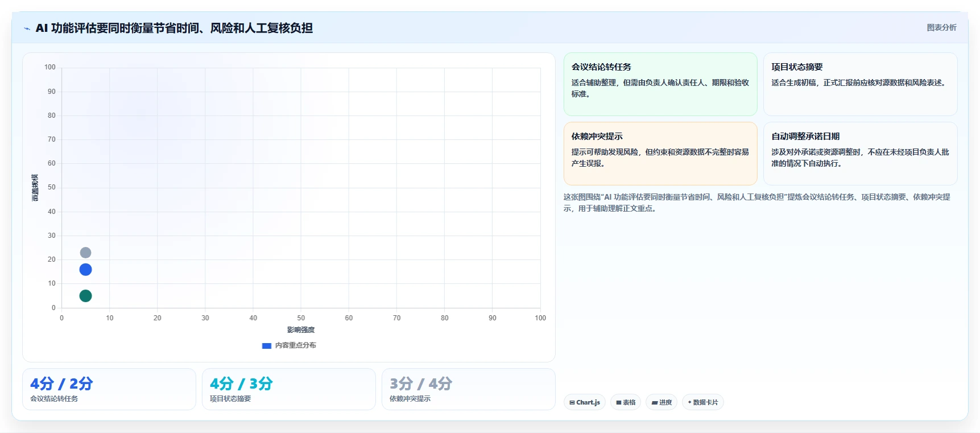Select the 4分 / 2分 score value
The image size is (980, 433).
[61, 383]
